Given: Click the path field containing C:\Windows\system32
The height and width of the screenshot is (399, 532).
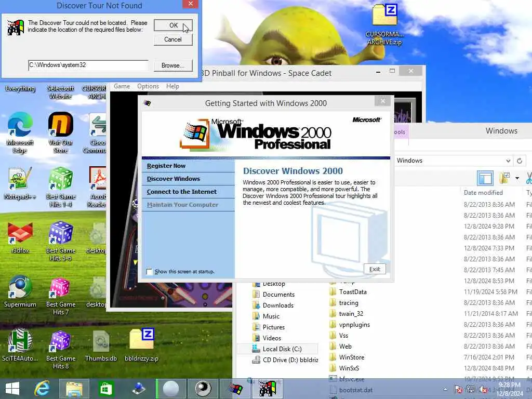Looking at the screenshot, I should point(88,65).
